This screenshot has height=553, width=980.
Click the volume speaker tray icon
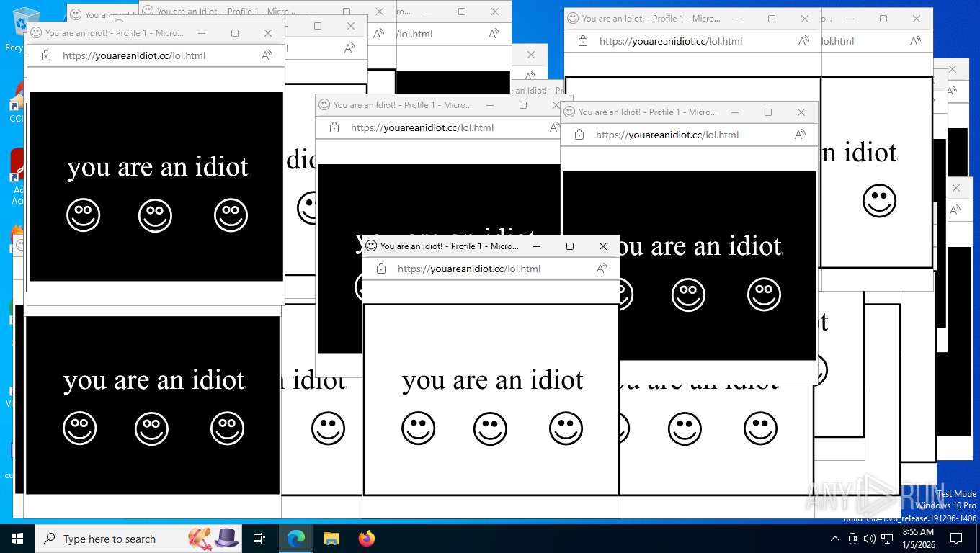tap(870, 539)
